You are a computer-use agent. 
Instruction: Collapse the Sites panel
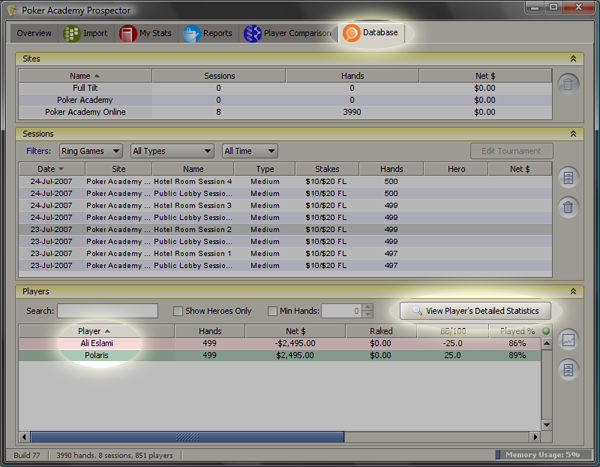[x=573, y=59]
